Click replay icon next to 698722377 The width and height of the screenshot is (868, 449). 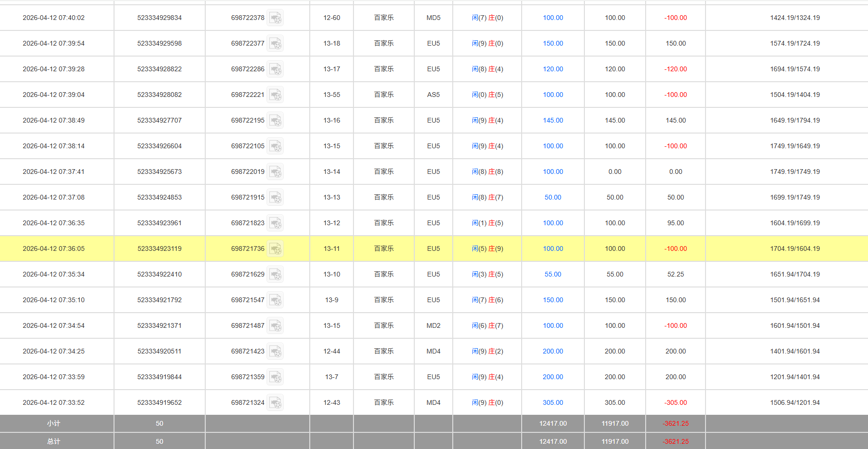pyautogui.click(x=275, y=44)
